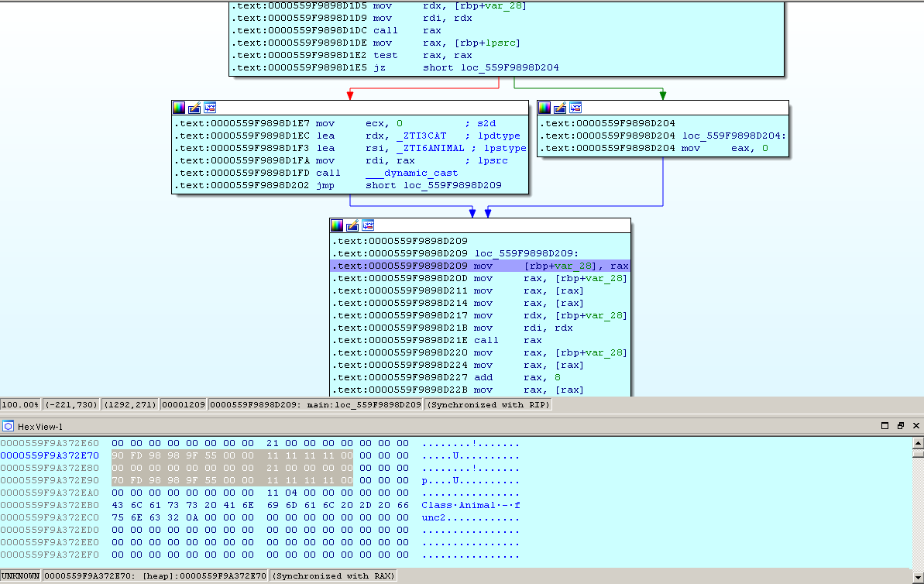The height and width of the screenshot is (584, 924).
Task: Click the (-221,730) coordinate status field
Action: [x=70, y=404]
